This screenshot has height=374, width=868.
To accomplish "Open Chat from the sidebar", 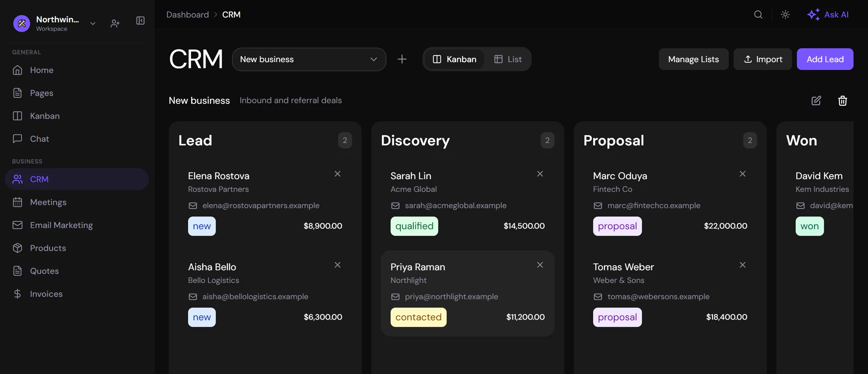I will 77,139.
